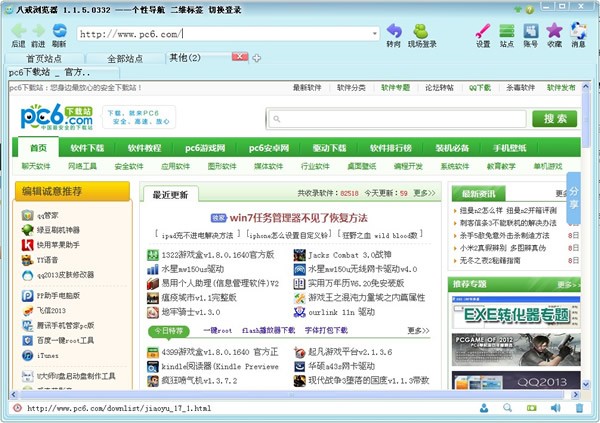This screenshot has width=600, height=423.
Task: Click the QQ下载 top link
Action: [x=480, y=88]
